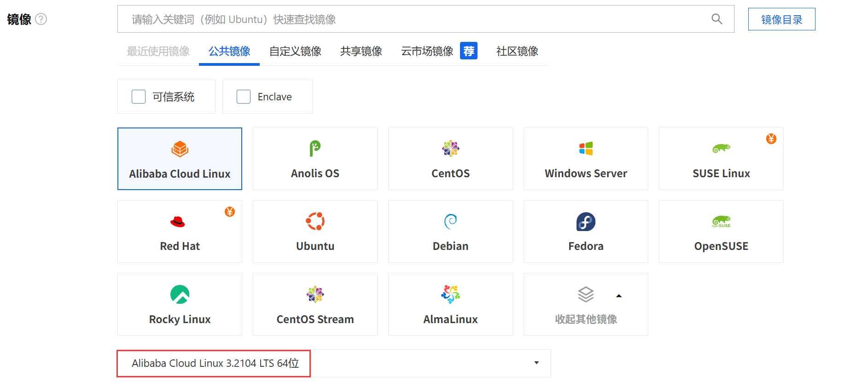Screen dimensions: 868x382
Task: Open the image version dropdown arrow
Action: point(536,363)
